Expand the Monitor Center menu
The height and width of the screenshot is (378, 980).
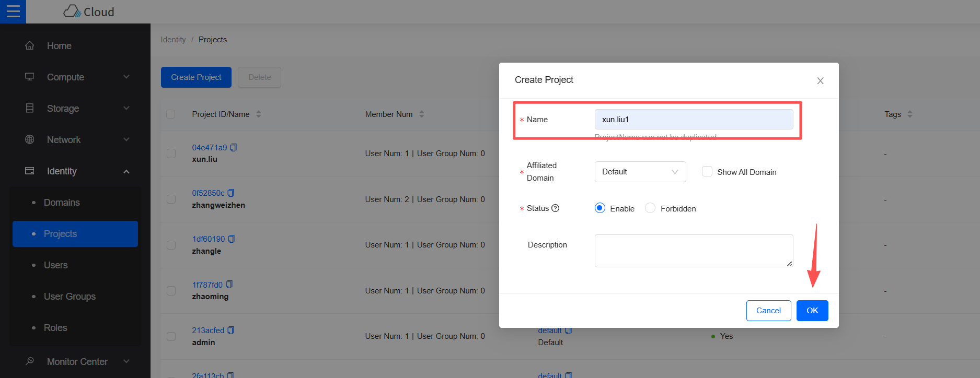[x=126, y=361]
